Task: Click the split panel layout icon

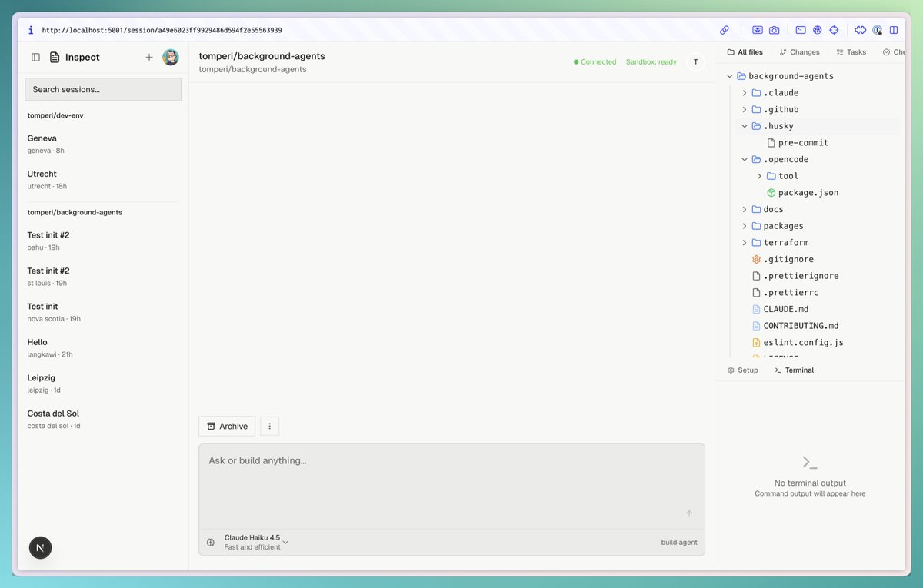Action: [x=894, y=30]
